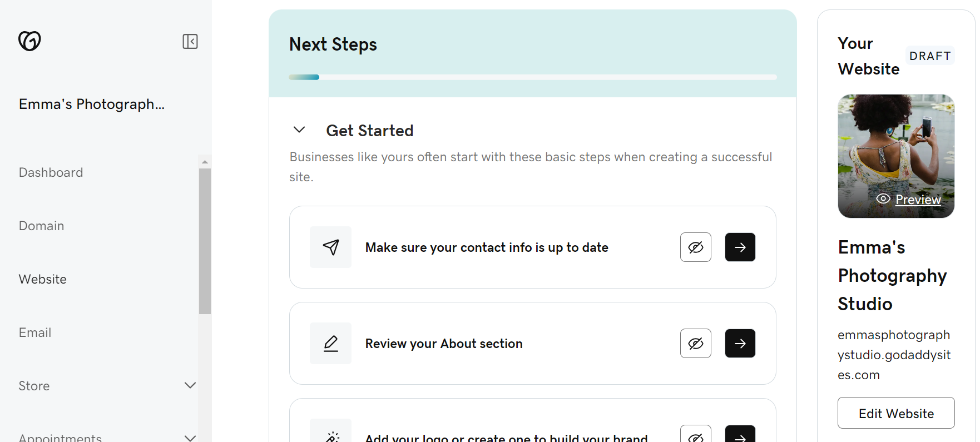Collapse the Get Started section
980x442 pixels.
(x=299, y=130)
